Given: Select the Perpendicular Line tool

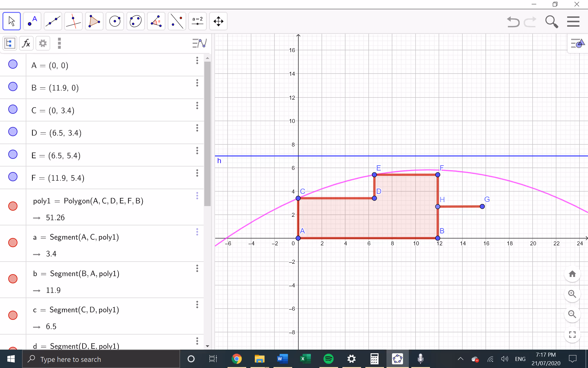Looking at the screenshot, I should tap(73, 21).
